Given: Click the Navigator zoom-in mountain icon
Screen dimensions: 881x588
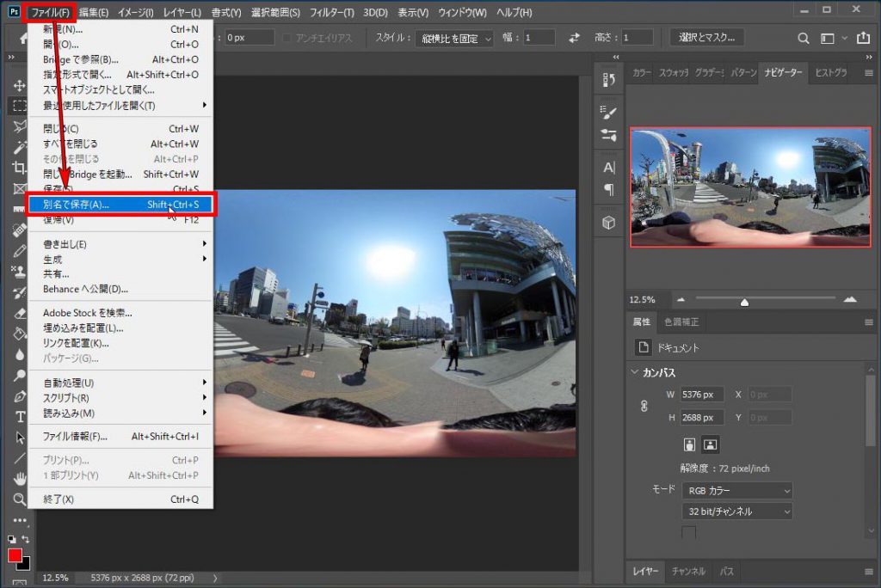Looking at the screenshot, I should (x=849, y=299).
